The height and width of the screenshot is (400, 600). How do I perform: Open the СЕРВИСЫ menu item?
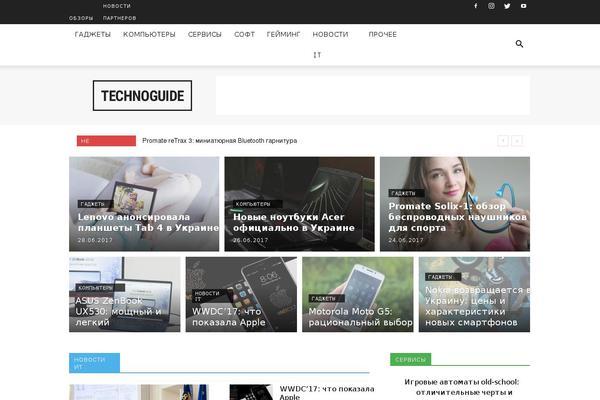coord(205,34)
